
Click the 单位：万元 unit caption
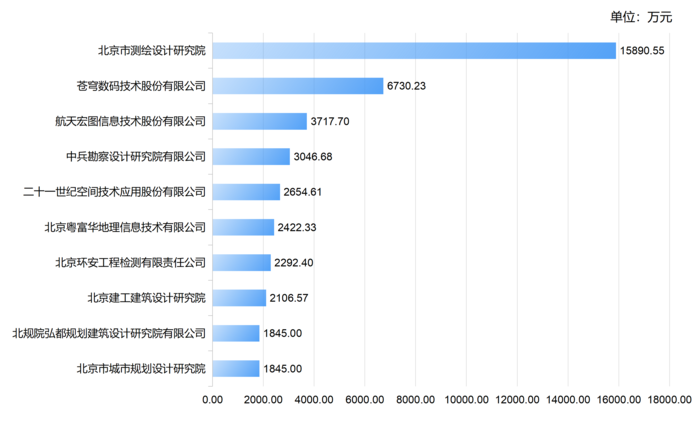[641, 17]
